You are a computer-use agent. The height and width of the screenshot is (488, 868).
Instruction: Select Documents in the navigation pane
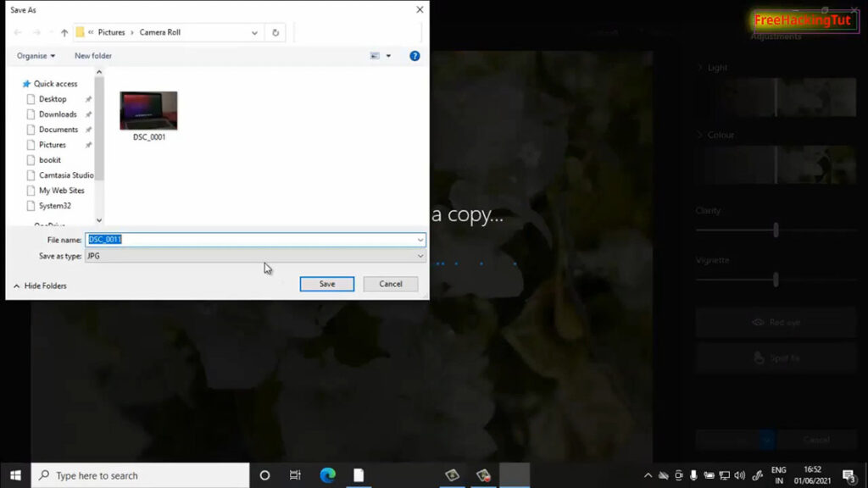(58, 130)
